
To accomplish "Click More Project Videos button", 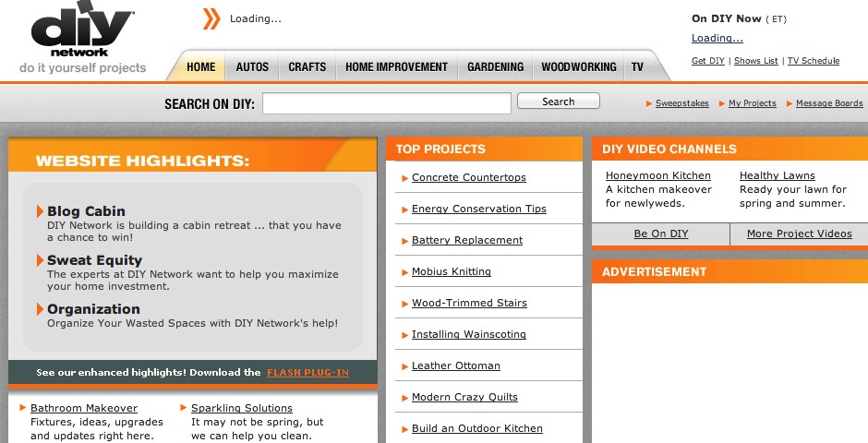I will pyautogui.click(x=800, y=233).
